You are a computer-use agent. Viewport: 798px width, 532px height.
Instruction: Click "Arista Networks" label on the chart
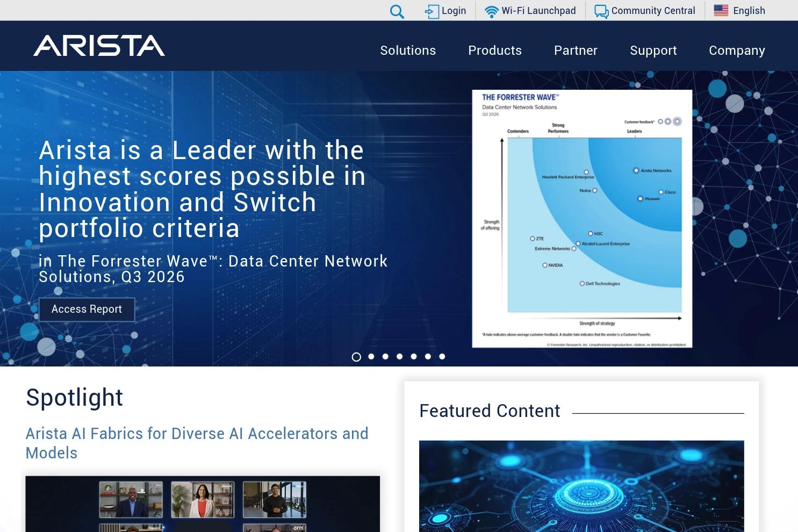[x=656, y=170]
